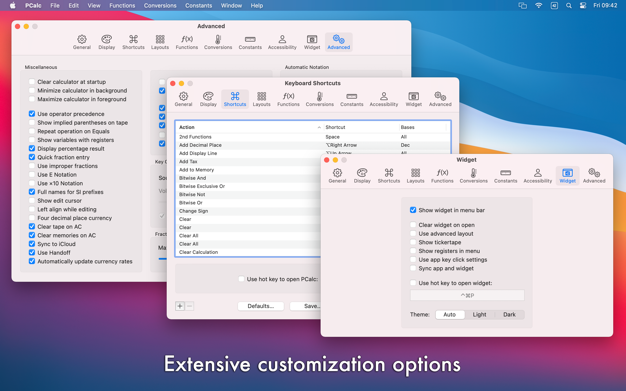Open Conversions pane in Keyboard Shortcuts window
Viewport: 626px width, 391px height.
(x=319, y=99)
